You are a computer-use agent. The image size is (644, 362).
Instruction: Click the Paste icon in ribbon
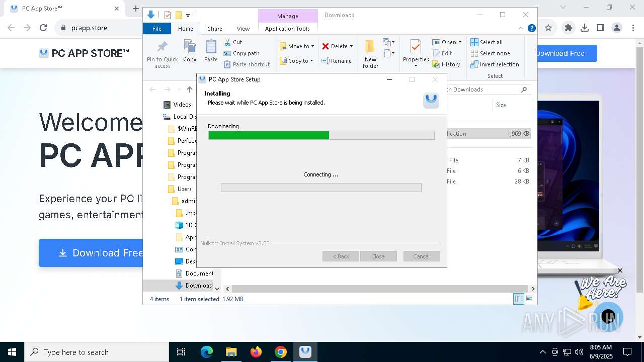211,51
